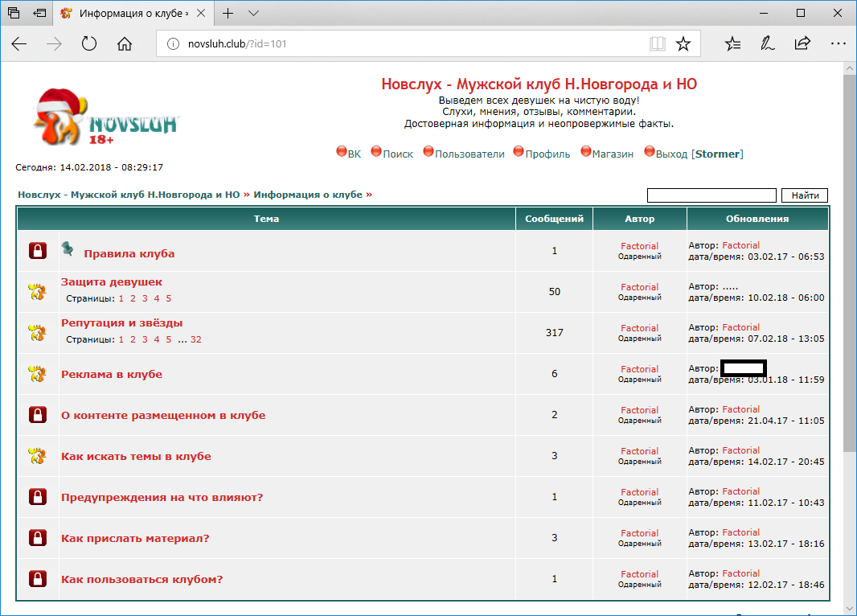This screenshot has height=616, width=857.
Task: Add page to favorites with star icon
Action: click(x=683, y=44)
